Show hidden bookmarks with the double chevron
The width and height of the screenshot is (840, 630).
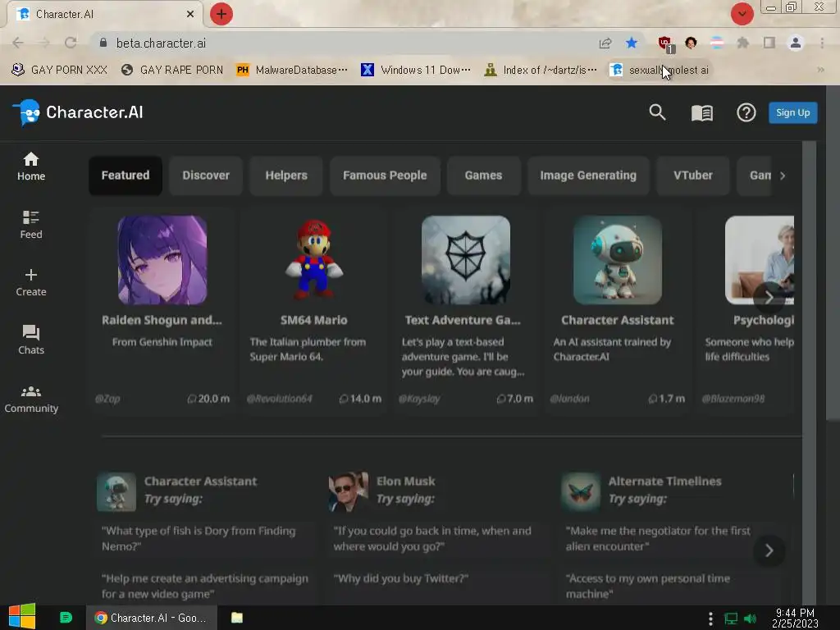click(820, 70)
